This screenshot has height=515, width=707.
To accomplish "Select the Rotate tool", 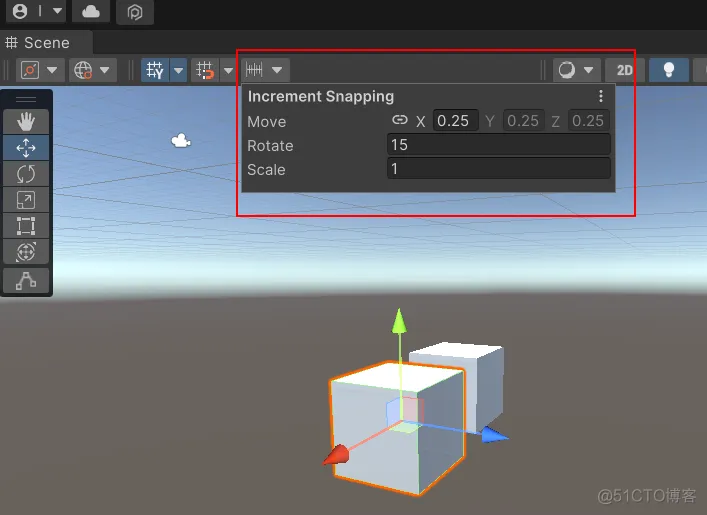I will click(26, 174).
